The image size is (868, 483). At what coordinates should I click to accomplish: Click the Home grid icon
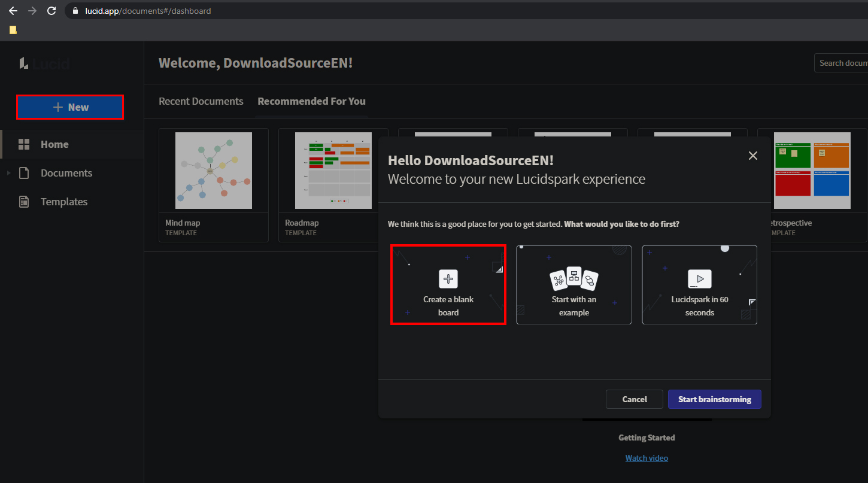coord(24,144)
